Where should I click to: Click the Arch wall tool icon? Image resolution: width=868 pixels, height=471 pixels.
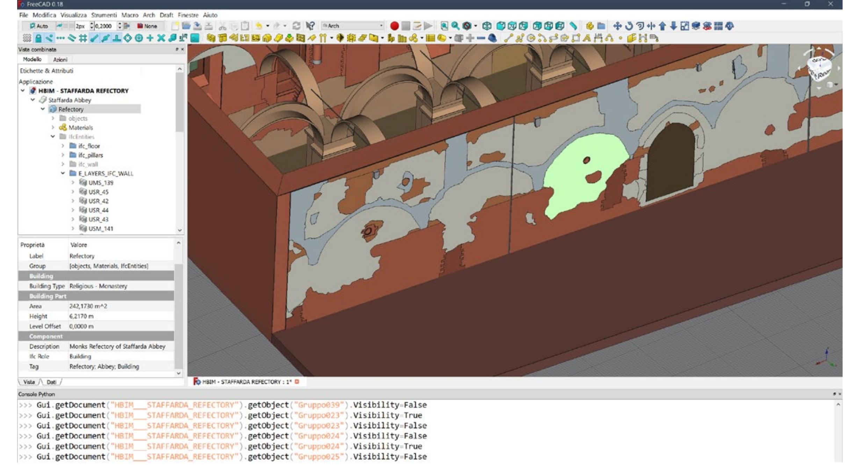[211, 38]
